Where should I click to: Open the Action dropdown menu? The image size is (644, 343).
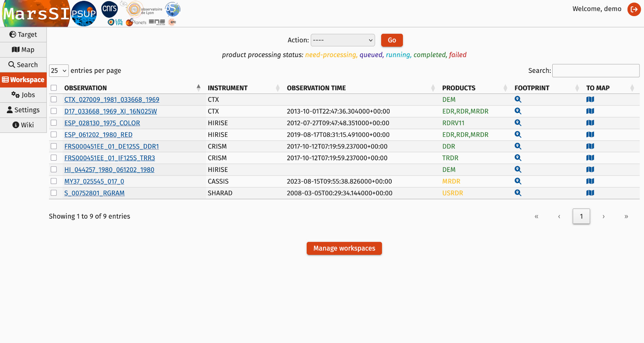(x=343, y=40)
